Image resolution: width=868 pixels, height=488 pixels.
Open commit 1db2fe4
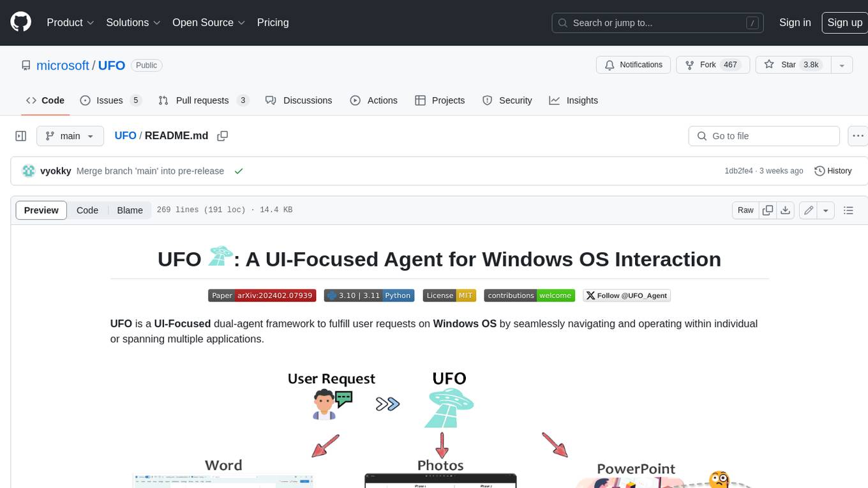738,171
